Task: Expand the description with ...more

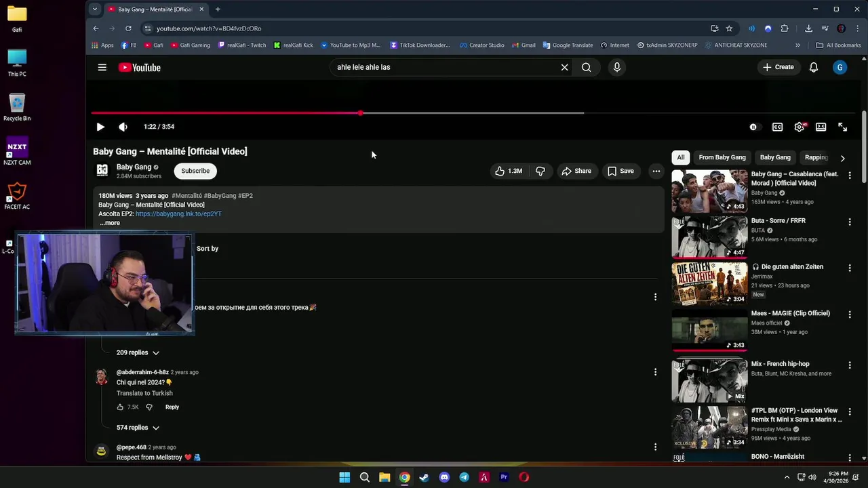Action: click(110, 223)
